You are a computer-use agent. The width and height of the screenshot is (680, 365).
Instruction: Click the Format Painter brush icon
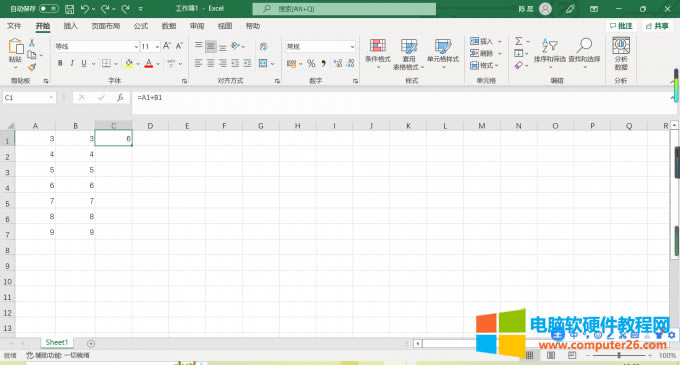[32, 67]
